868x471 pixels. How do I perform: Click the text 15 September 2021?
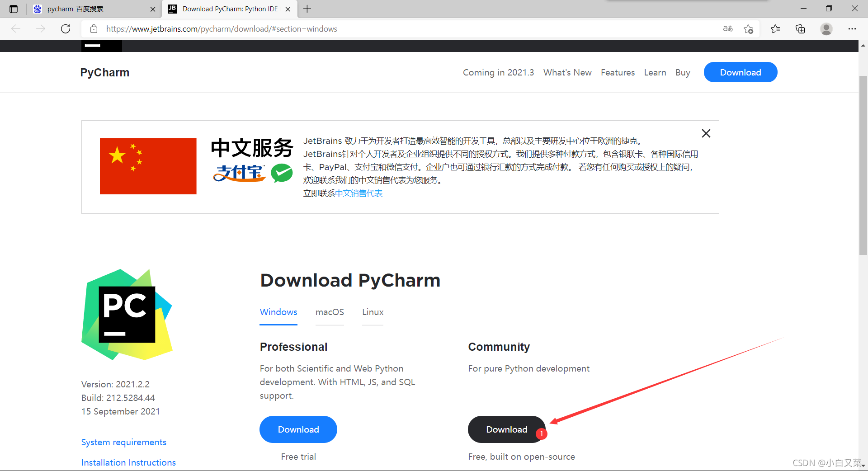click(120, 411)
